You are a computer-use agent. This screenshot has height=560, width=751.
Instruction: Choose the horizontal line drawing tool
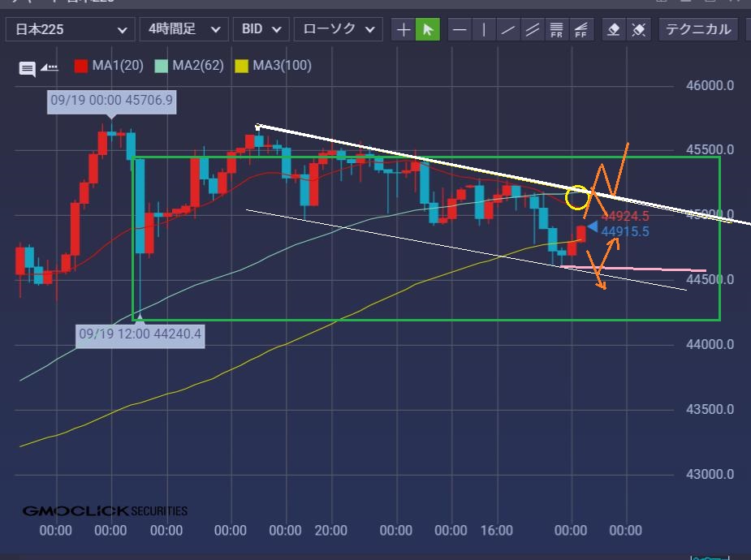(x=460, y=30)
